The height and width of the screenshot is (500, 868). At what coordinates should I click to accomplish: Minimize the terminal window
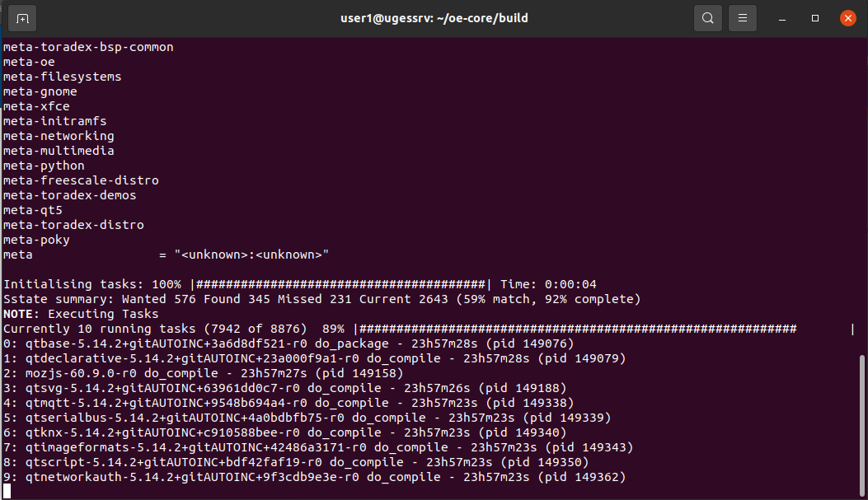[782, 18]
